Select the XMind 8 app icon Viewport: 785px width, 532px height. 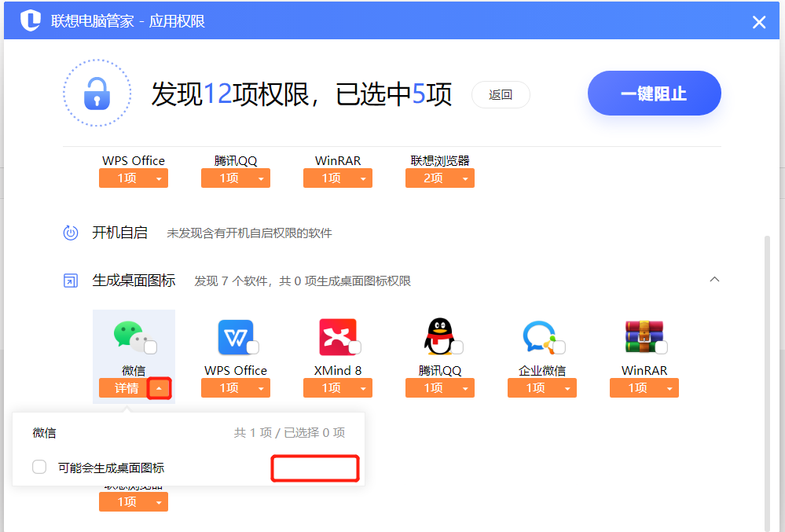click(x=338, y=337)
